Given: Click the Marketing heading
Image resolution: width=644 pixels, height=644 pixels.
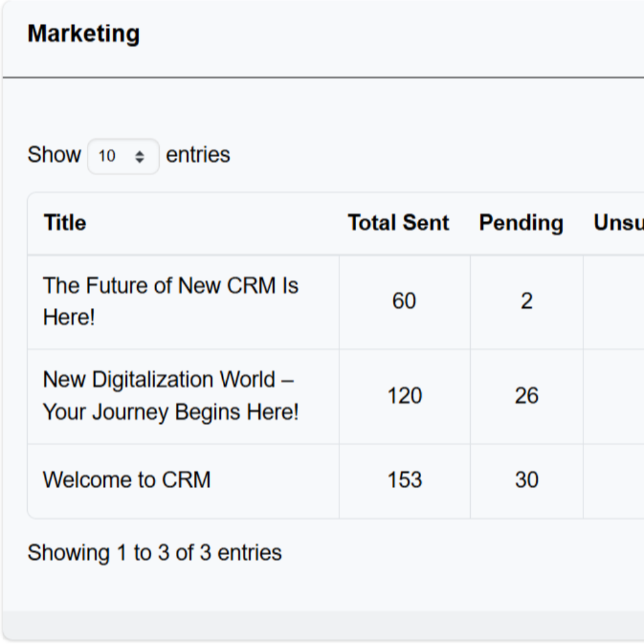Looking at the screenshot, I should tap(84, 33).
